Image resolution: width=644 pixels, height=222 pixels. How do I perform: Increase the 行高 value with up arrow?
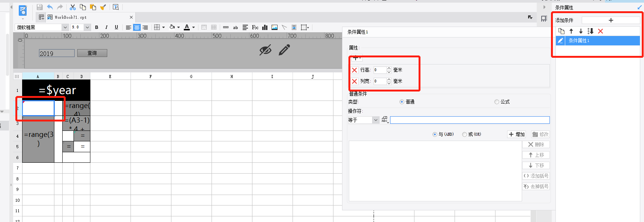389,68
